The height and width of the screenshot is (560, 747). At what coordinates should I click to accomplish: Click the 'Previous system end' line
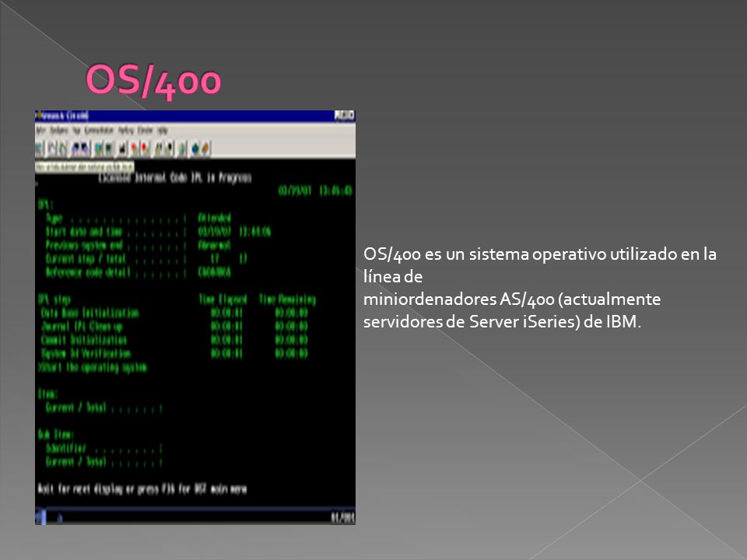coord(139,245)
